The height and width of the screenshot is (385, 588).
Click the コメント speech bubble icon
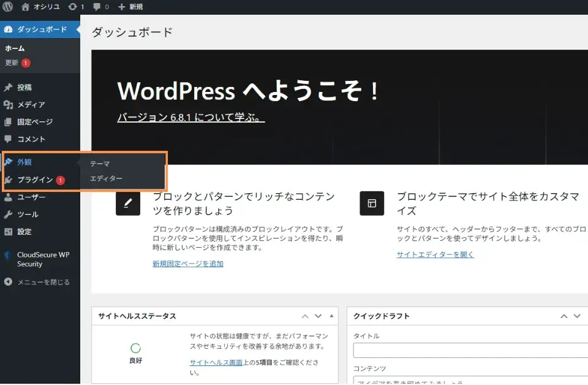point(8,139)
